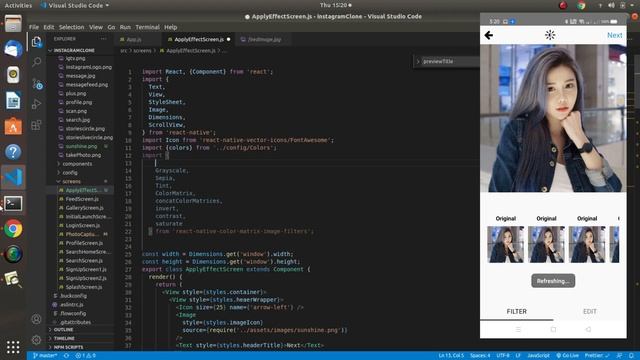Switch to Terminal in the dock
This screenshot has width=640, height=360.
(x=13, y=203)
